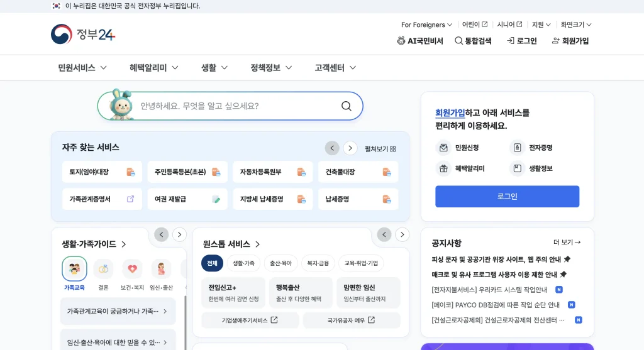Click the 납세증명 document icon
Screen dimensions: 644x350
pyautogui.click(x=387, y=199)
